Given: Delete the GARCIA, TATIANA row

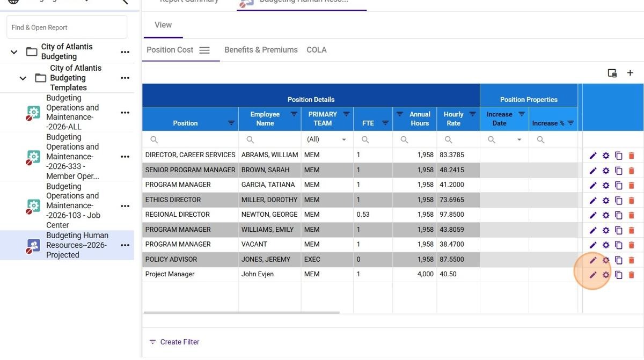Looking at the screenshot, I should click(x=631, y=185).
